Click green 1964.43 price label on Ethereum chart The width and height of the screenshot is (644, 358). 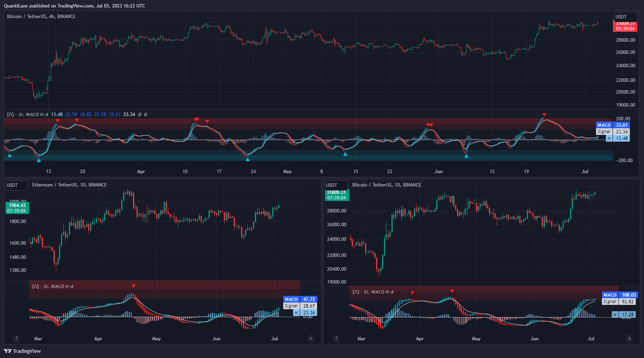click(x=17, y=208)
